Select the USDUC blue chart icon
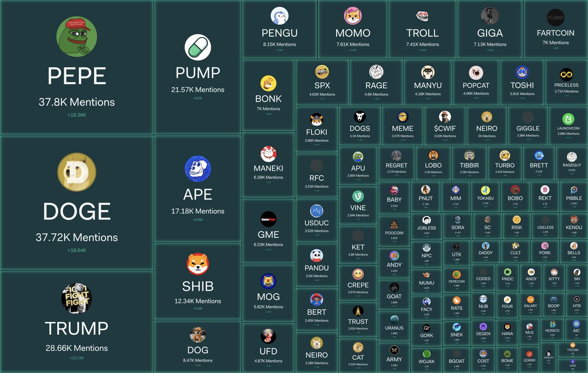 tap(317, 211)
